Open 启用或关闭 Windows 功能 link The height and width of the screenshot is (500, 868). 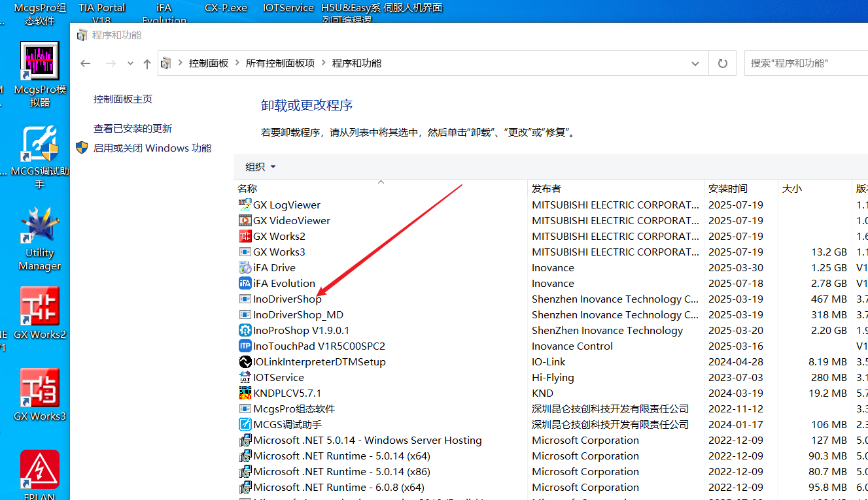[152, 148]
